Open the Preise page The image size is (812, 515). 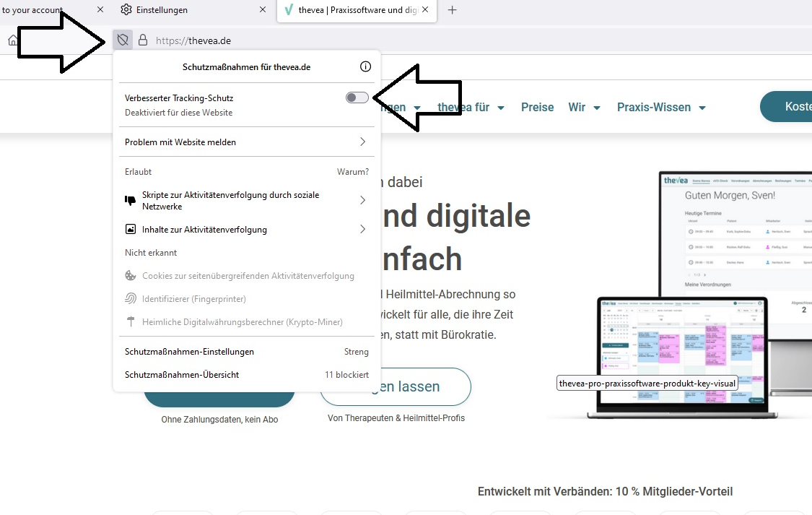point(537,107)
